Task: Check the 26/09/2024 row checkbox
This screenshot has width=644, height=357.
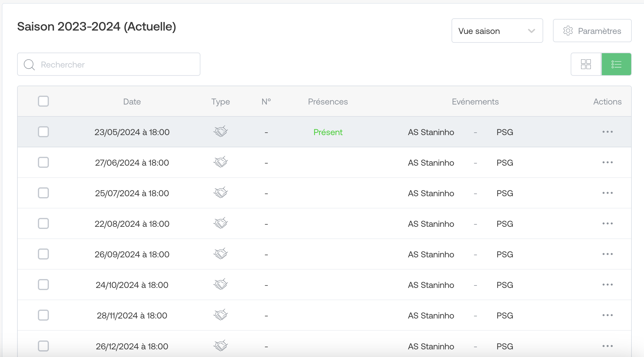Action: pyautogui.click(x=43, y=254)
